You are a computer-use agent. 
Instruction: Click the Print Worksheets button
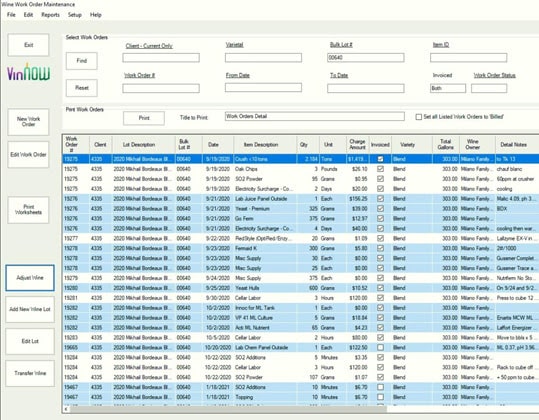click(x=28, y=210)
